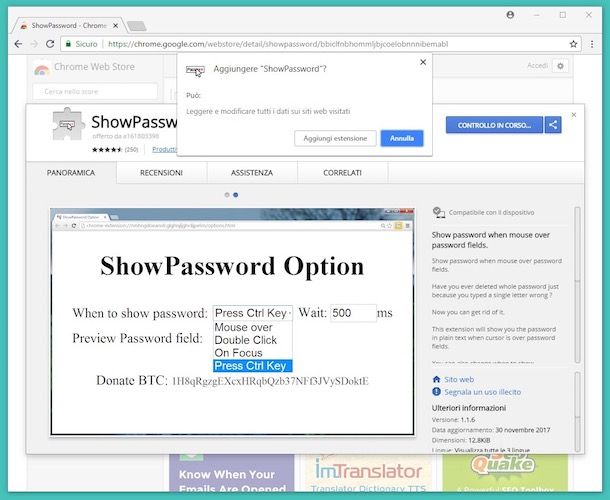This screenshot has width=610, height=500.
Task: Click the Produttività category link
Action: pos(165,149)
